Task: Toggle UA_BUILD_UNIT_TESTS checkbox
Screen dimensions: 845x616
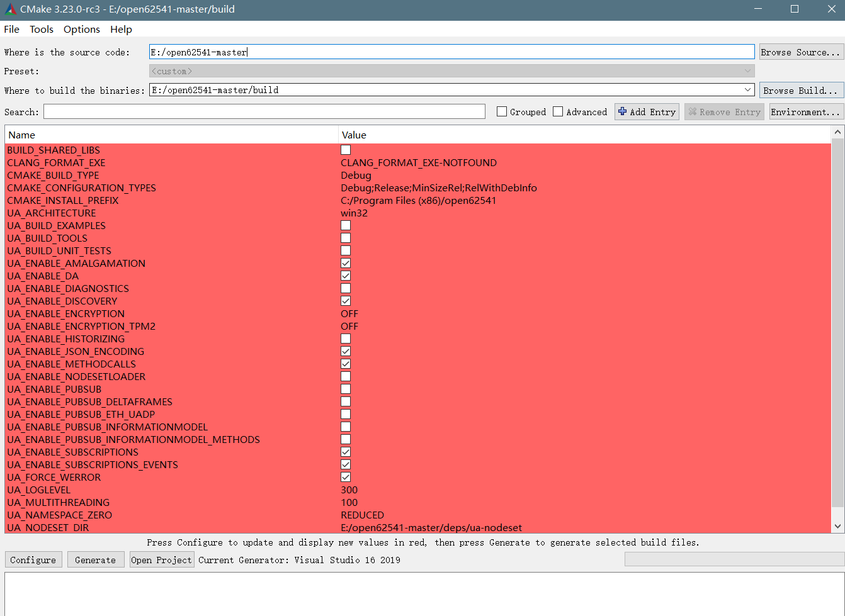Action: click(x=346, y=250)
